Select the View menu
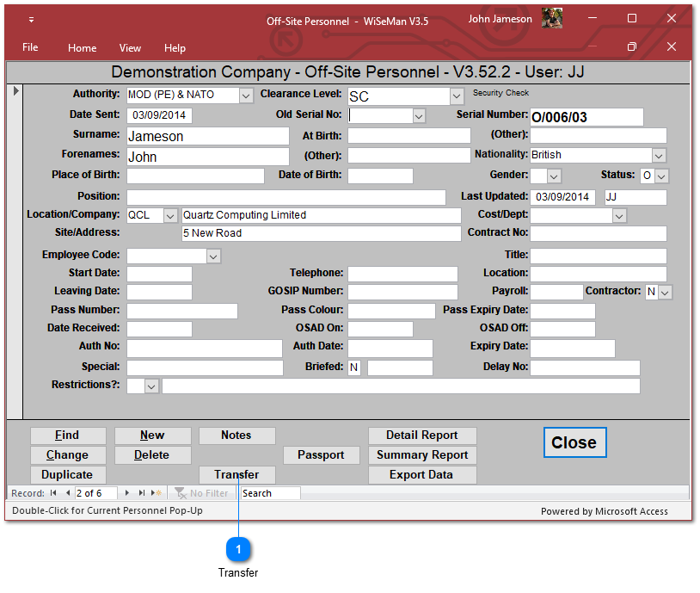 (130, 48)
